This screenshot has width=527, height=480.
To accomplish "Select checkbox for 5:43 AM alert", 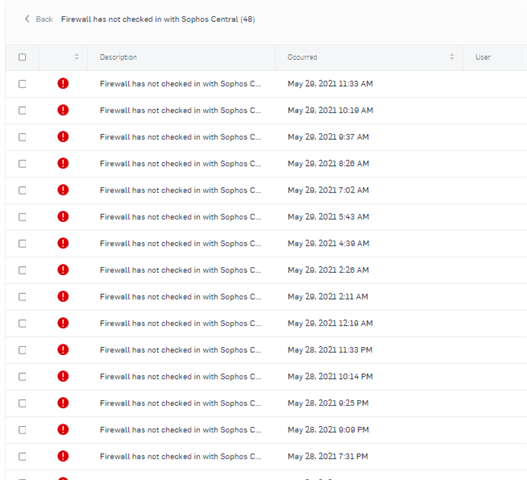I will coord(22,217).
